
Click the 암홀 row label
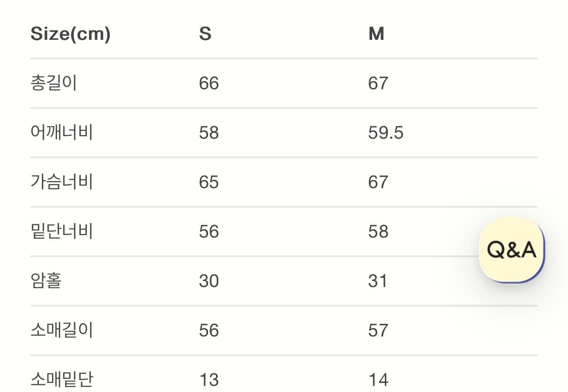point(46,281)
